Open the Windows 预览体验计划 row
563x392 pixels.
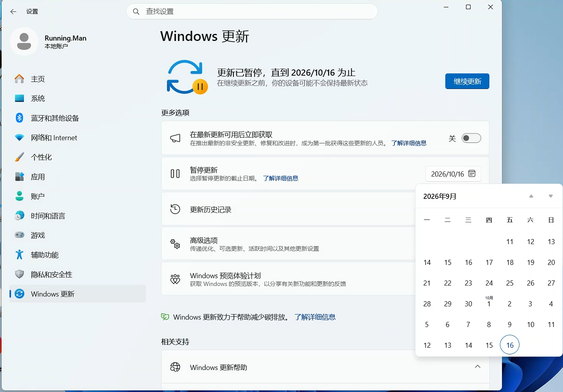click(288, 279)
